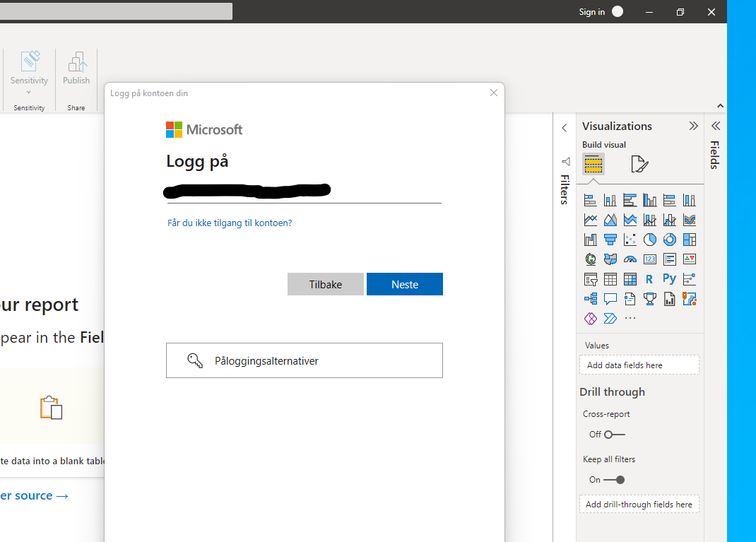Close the Logg på kontoen din dialog
Image resolution: width=756 pixels, height=542 pixels.
click(x=494, y=93)
